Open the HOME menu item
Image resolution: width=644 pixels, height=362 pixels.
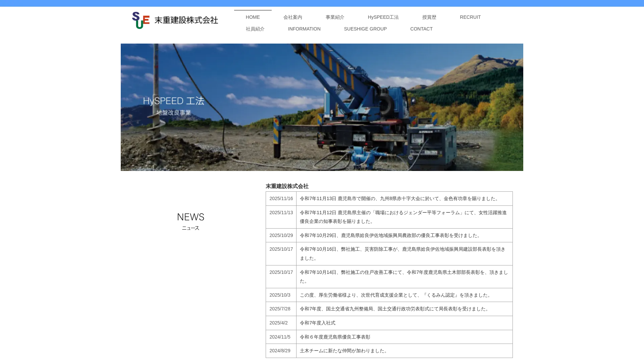click(252, 17)
